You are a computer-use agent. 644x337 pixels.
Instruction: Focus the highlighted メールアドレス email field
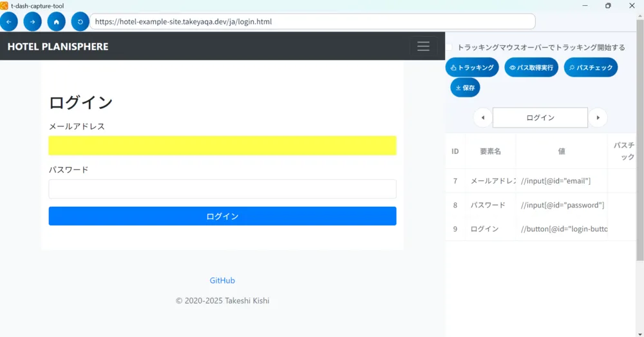click(222, 146)
